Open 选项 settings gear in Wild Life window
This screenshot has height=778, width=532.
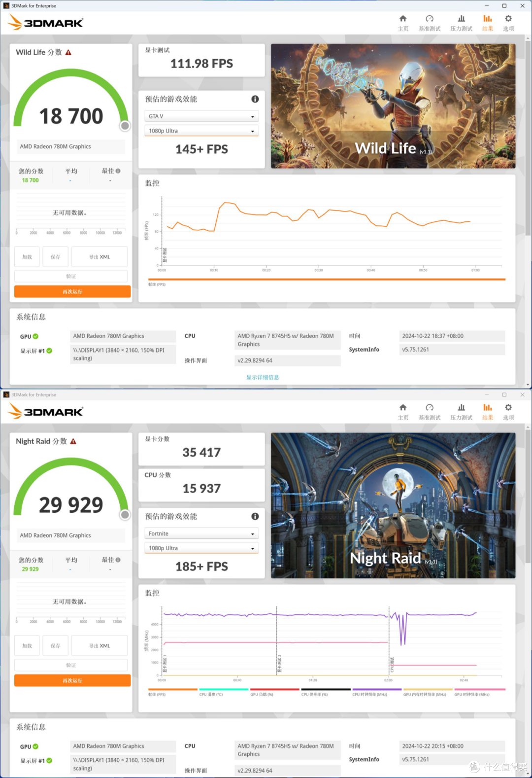point(508,23)
